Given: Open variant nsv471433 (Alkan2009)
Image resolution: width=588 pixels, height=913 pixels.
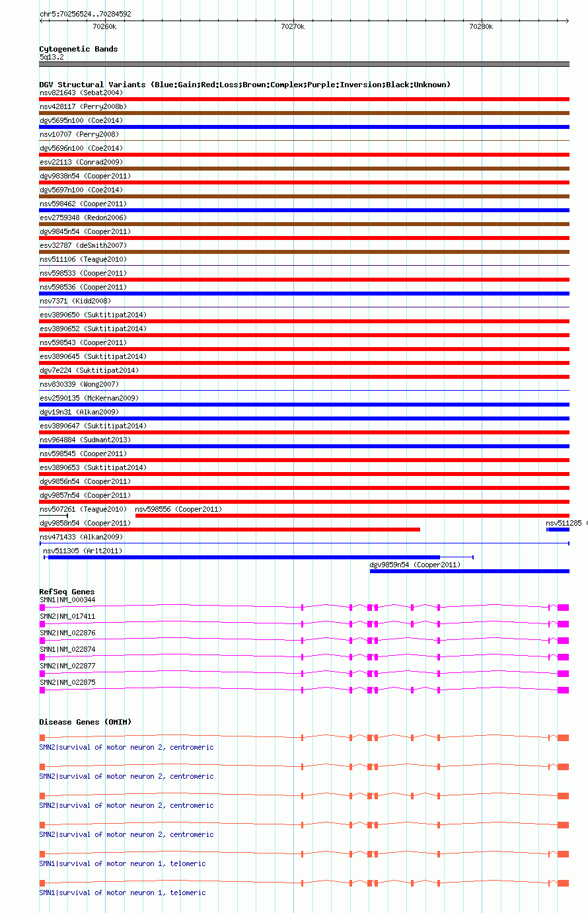Looking at the screenshot, I should [81, 537].
